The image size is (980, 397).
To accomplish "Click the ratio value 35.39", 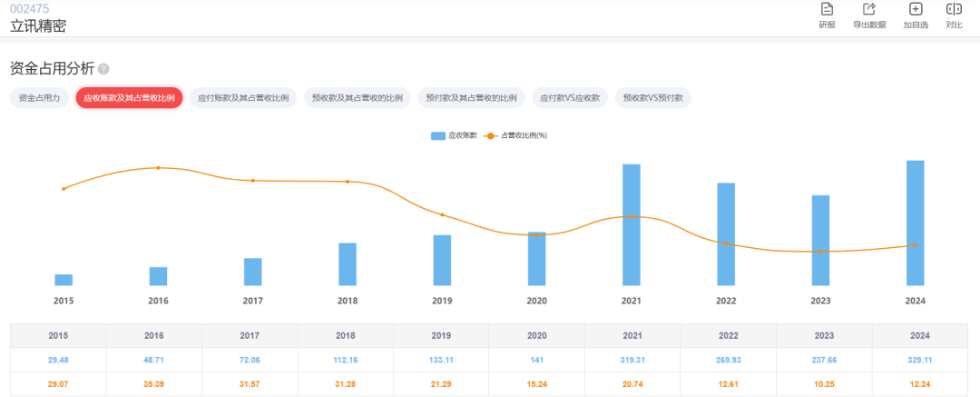I will coord(153,384).
